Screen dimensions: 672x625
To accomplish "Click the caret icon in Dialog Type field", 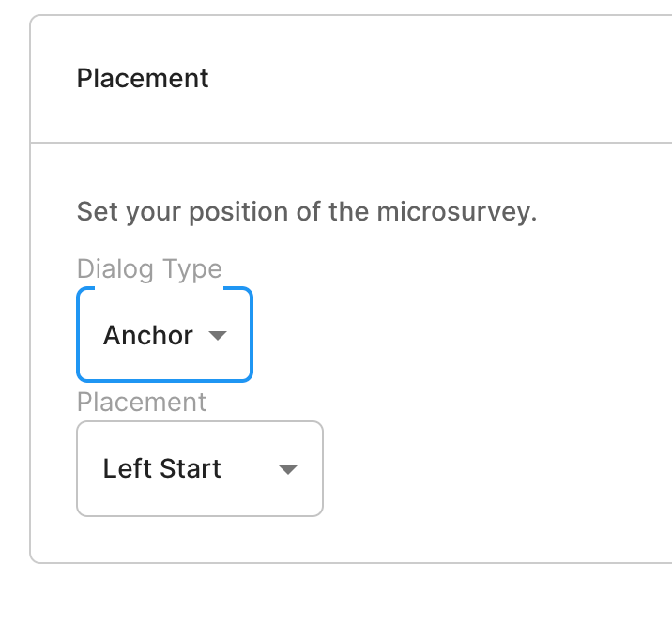I will (218, 336).
